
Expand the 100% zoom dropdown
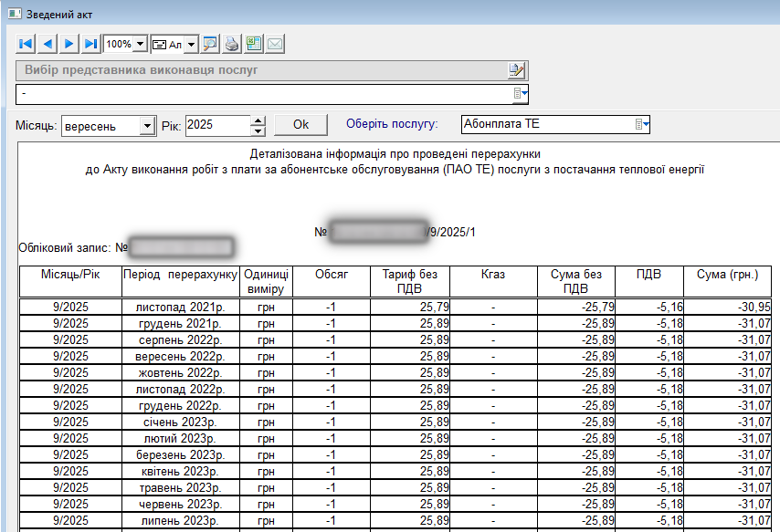pos(140,44)
